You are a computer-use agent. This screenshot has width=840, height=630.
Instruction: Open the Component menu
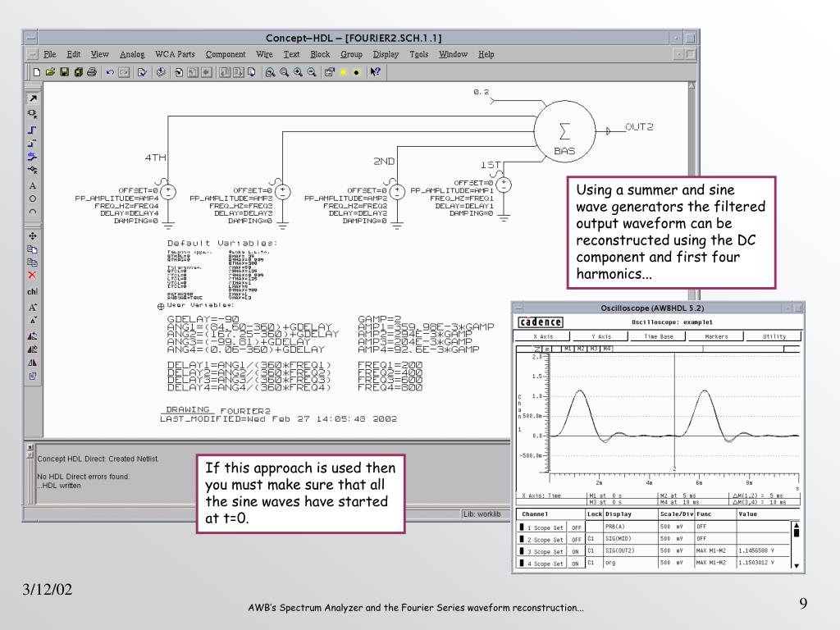[226, 54]
